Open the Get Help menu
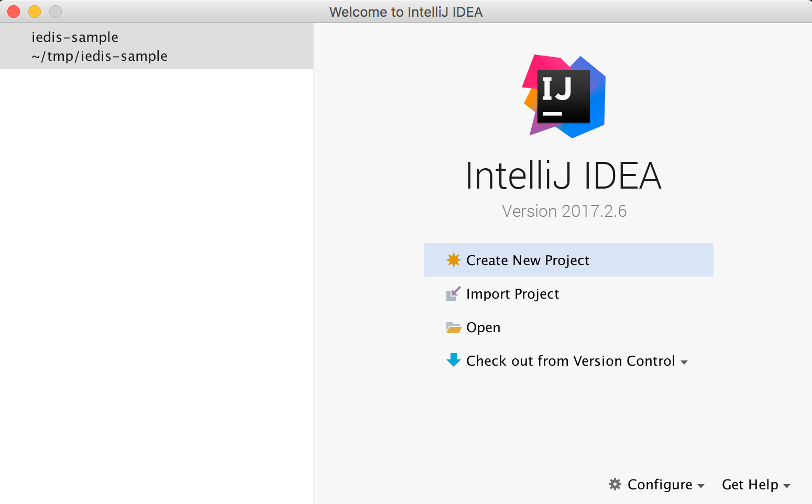Image resolution: width=812 pixels, height=504 pixels. click(750, 485)
